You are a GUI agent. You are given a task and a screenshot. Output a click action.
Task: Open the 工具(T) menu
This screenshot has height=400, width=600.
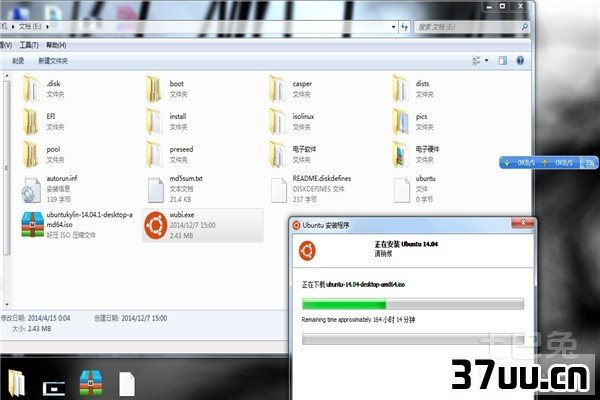pyautogui.click(x=29, y=45)
